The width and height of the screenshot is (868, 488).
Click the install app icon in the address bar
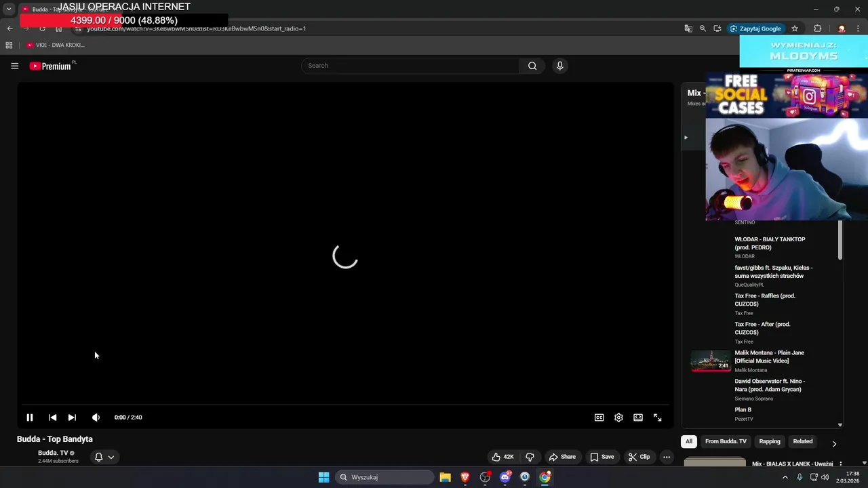pos(717,28)
